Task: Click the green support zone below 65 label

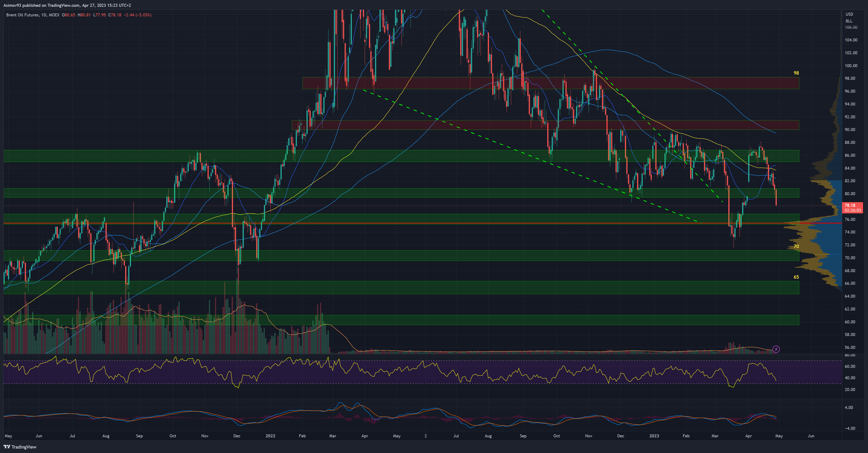Action: (404, 288)
